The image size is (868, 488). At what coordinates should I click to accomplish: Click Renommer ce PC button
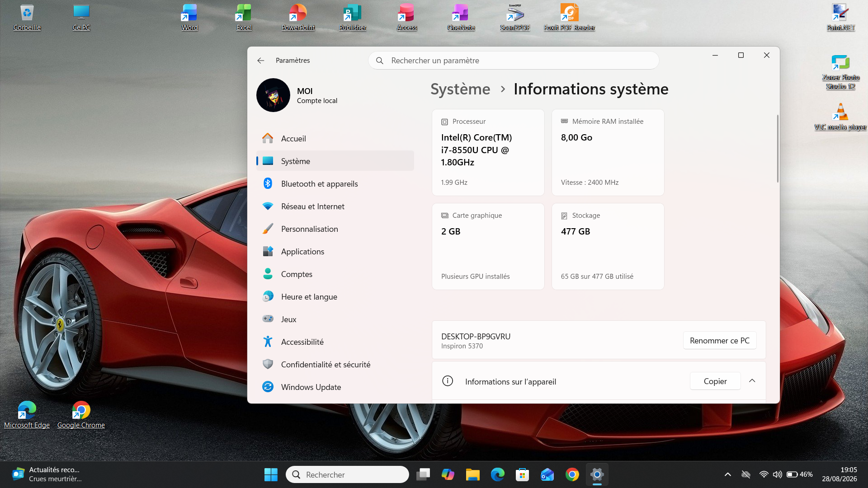pos(720,341)
